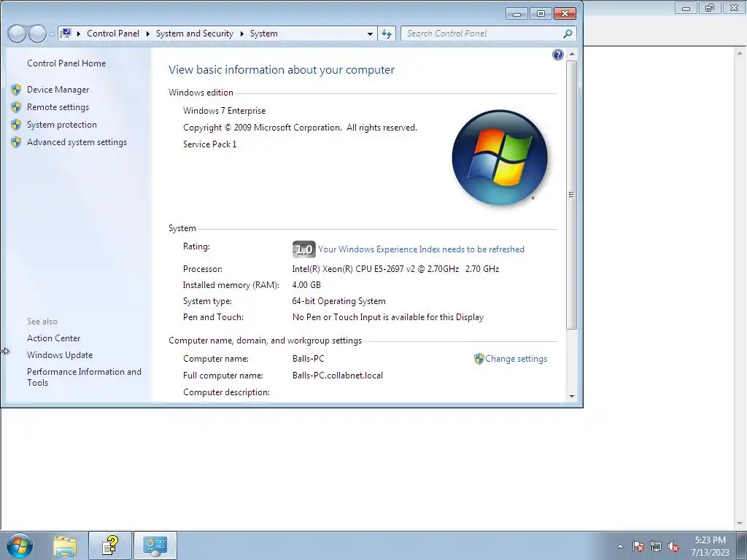Select System breadcrumb

[x=264, y=34]
